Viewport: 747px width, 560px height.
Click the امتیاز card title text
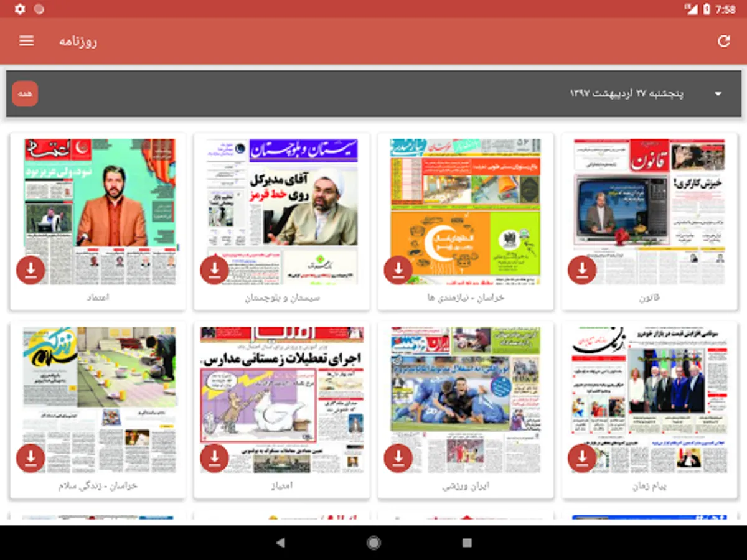pyautogui.click(x=282, y=486)
